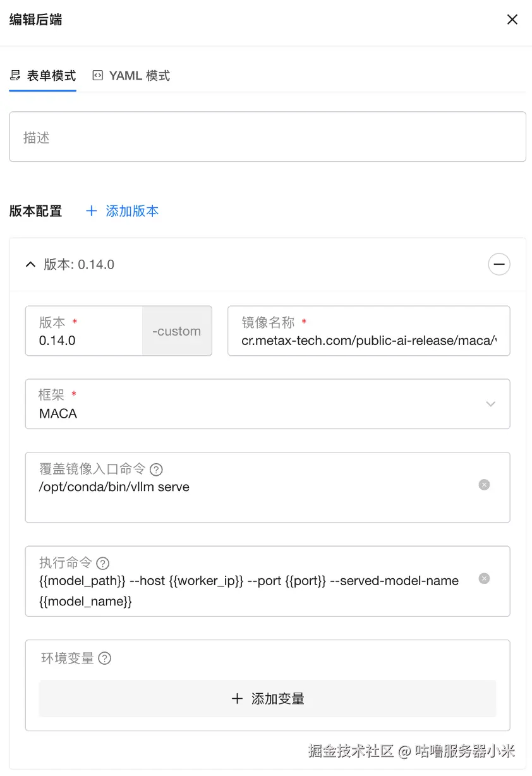Click the 版本 field containing 0.14.0
Screen dimensions: 532x776
click(x=83, y=331)
